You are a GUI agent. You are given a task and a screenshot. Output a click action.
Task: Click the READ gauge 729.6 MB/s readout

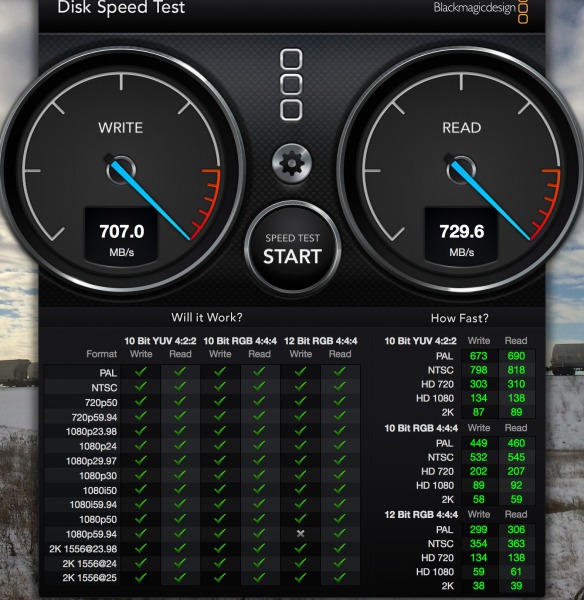point(462,236)
